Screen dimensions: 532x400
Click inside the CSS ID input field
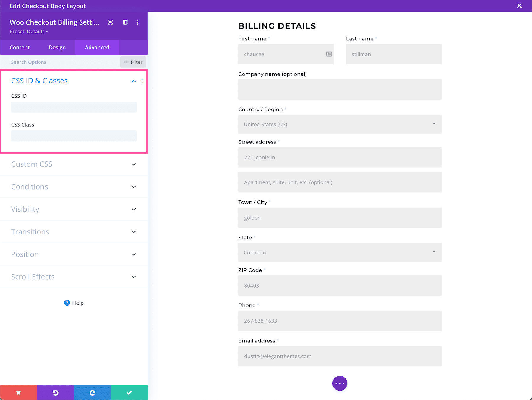(x=74, y=107)
